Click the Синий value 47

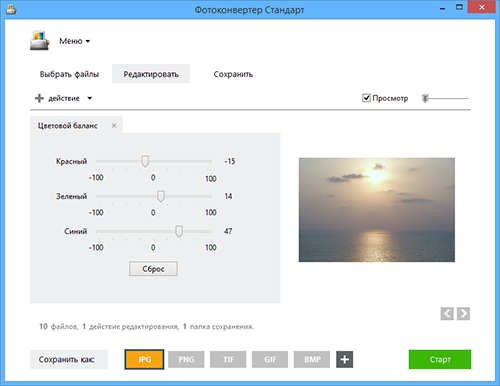pos(228,231)
